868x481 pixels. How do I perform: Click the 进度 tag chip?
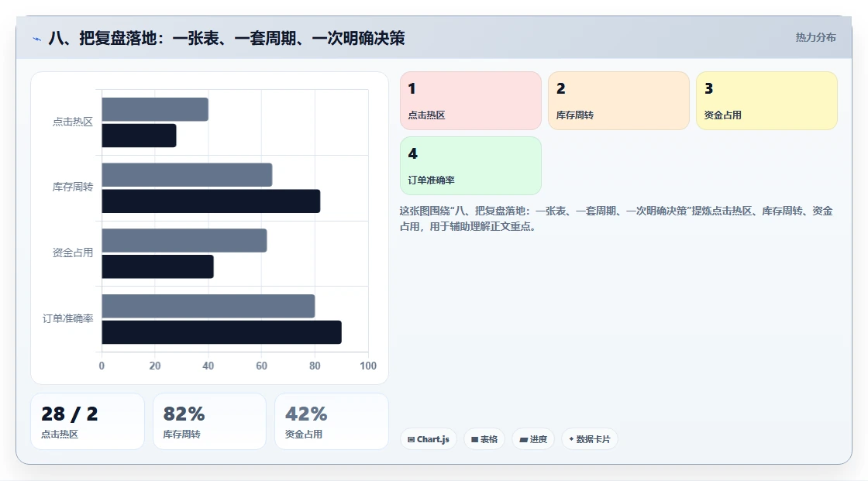[x=533, y=439]
